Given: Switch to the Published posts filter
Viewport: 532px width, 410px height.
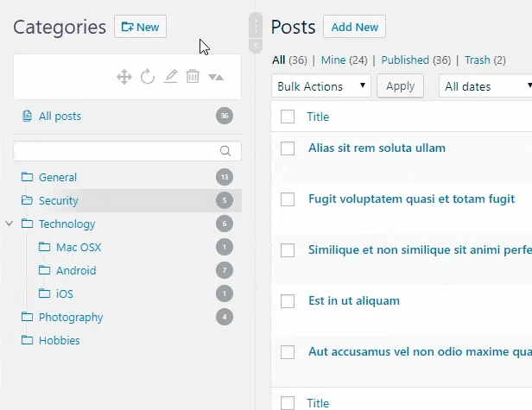Looking at the screenshot, I should (416, 60).
